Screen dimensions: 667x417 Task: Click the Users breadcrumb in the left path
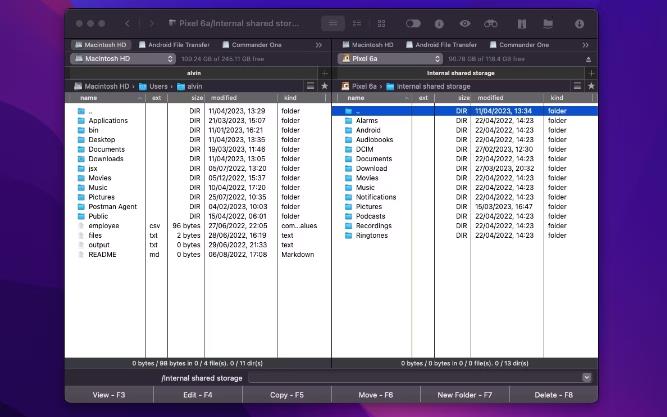pyautogui.click(x=154, y=86)
